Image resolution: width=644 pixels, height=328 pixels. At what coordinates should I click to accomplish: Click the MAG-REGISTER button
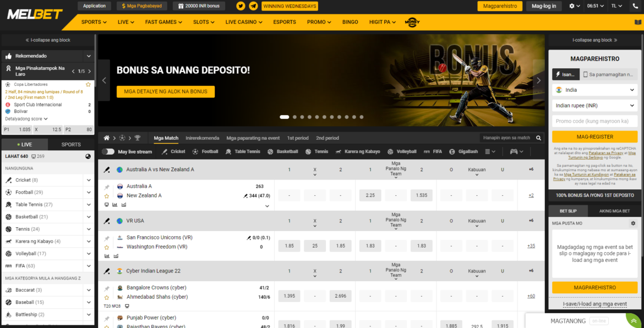tap(594, 136)
